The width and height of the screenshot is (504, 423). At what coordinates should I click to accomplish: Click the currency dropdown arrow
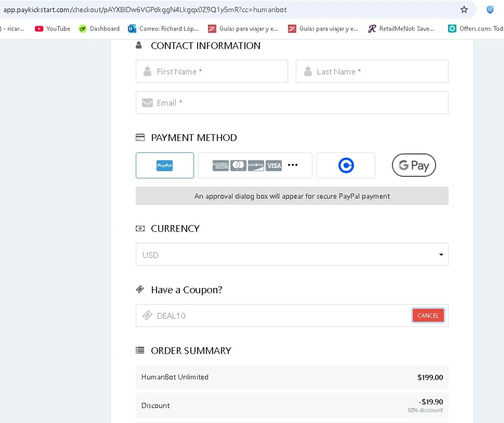pyautogui.click(x=441, y=255)
